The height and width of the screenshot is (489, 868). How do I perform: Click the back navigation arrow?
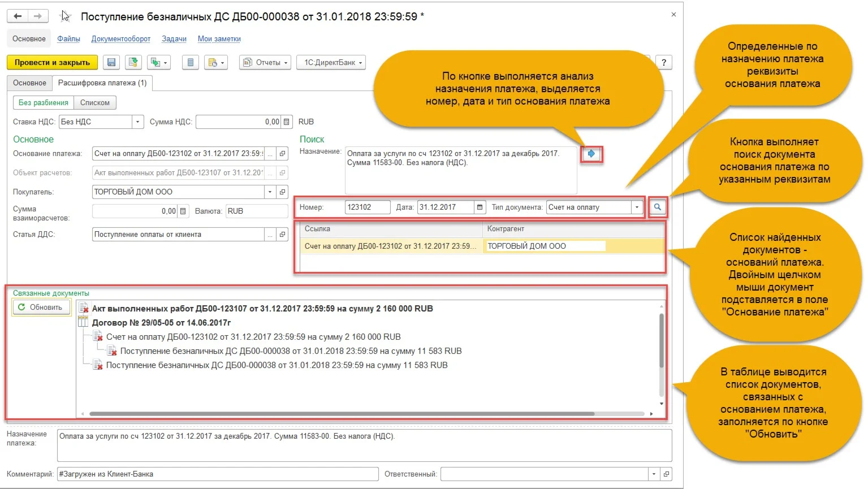pos(18,16)
